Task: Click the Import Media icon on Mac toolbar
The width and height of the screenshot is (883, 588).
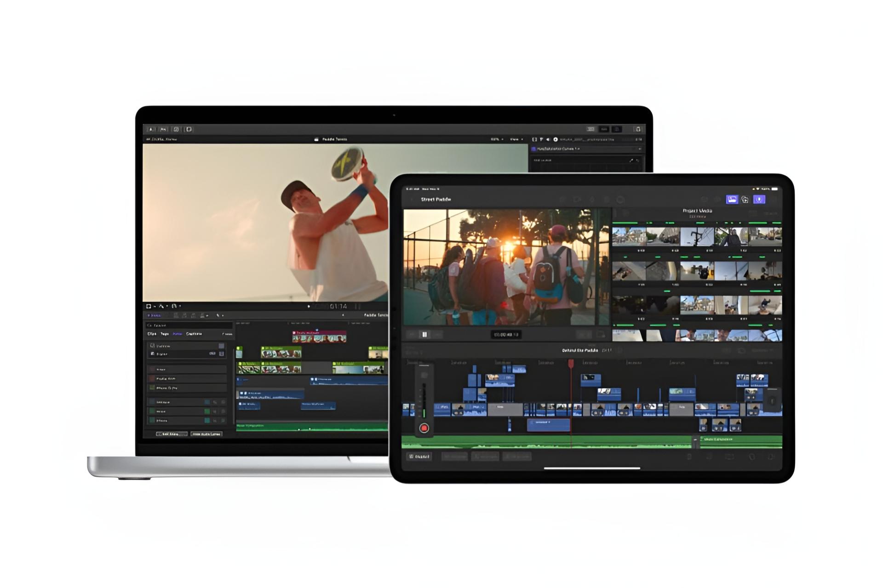Action: point(151,129)
